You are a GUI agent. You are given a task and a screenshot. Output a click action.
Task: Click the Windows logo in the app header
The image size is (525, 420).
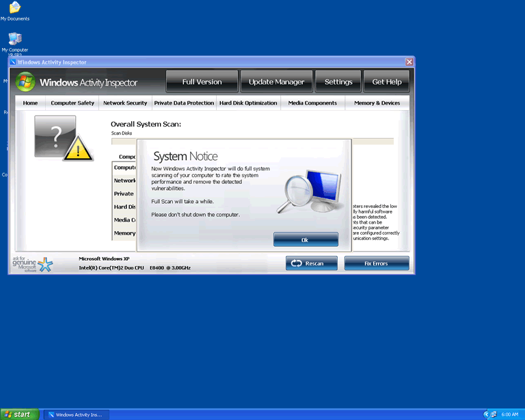pyautogui.click(x=25, y=82)
